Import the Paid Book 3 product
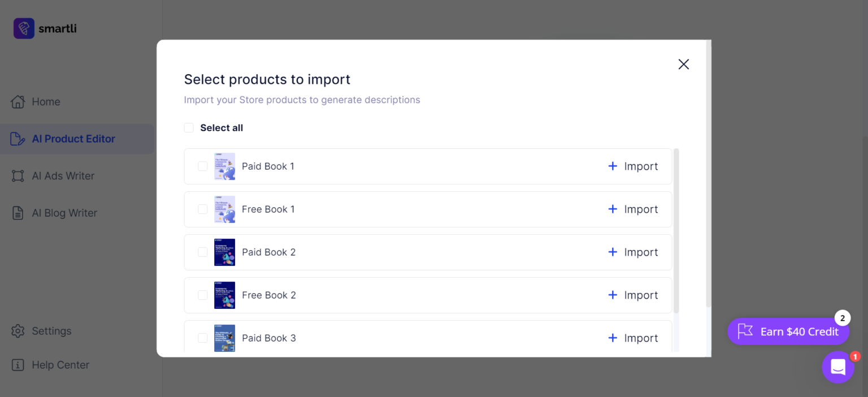The image size is (868, 397). click(x=633, y=338)
